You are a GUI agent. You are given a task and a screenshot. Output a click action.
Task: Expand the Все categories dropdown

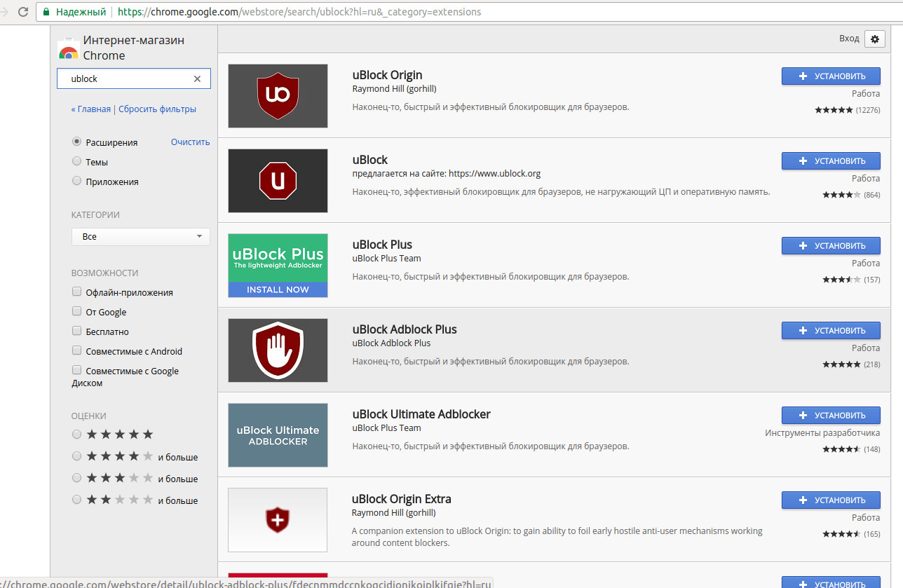[141, 237]
